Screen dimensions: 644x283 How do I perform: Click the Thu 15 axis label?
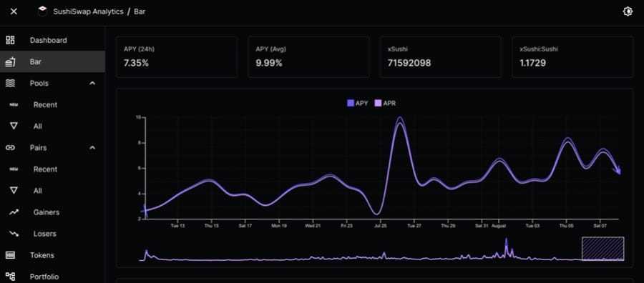(212, 226)
